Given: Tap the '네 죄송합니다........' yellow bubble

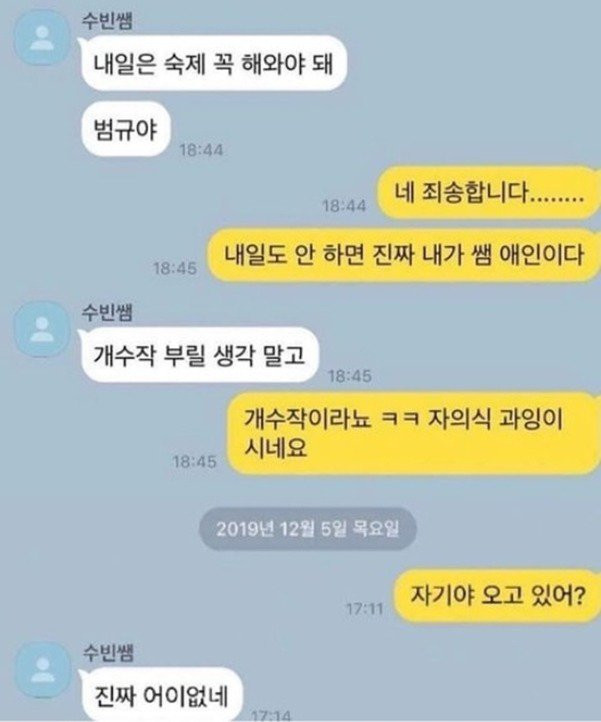Looking at the screenshot, I should (489, 192).
